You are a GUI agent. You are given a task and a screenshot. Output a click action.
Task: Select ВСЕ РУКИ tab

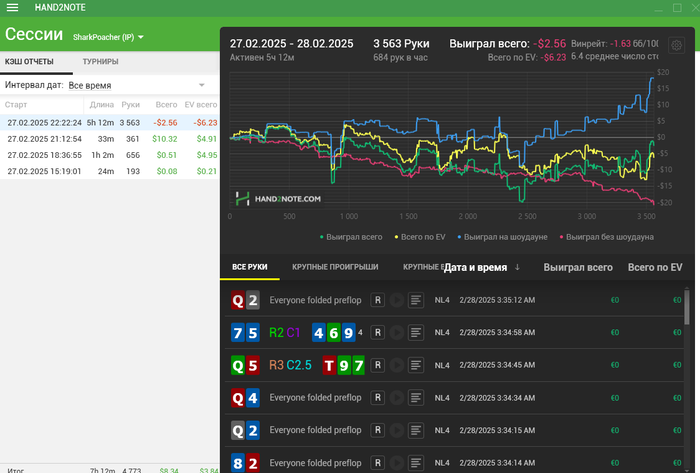pos(250,267)
